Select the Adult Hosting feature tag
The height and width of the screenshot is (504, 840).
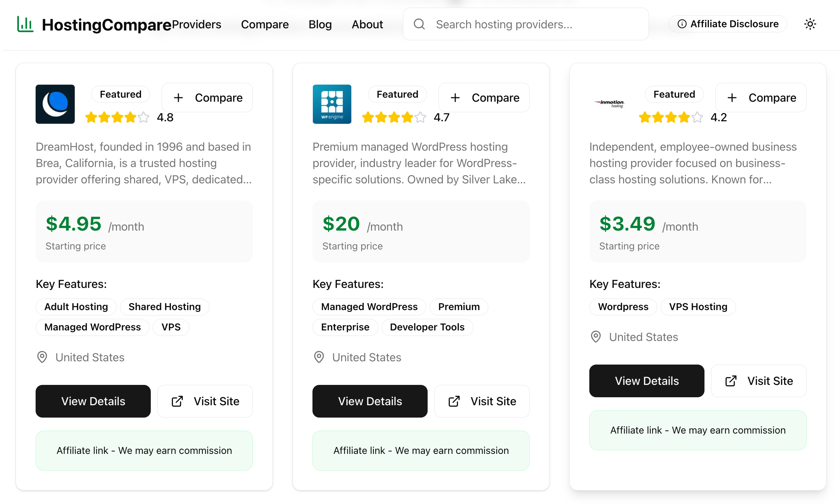76,307
